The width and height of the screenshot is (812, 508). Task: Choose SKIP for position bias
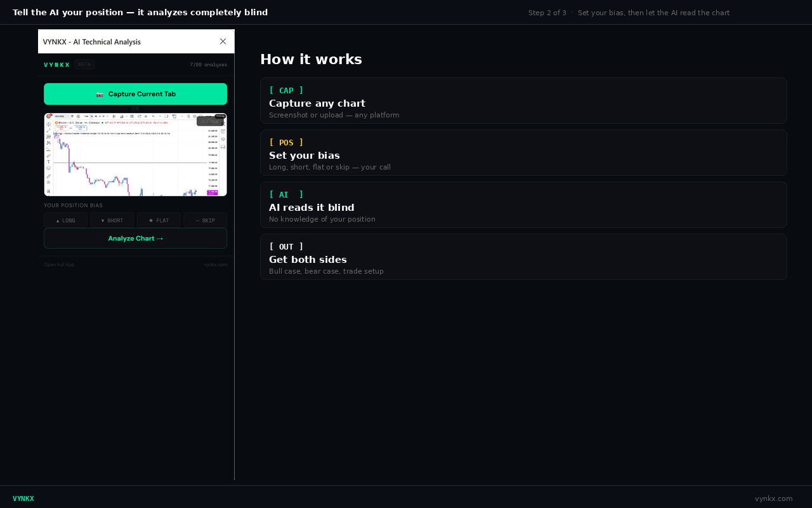pyautogui.click(x=206, y=220)
